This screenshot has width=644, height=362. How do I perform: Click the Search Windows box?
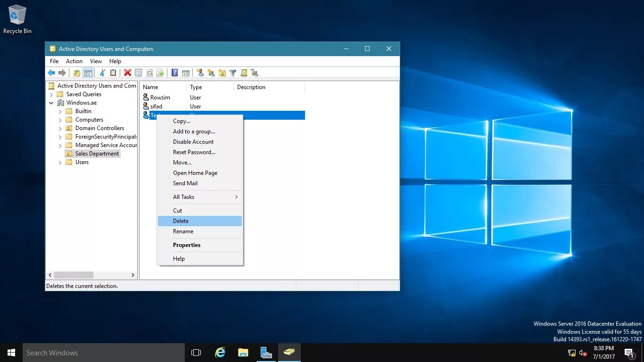click(104, 353)
